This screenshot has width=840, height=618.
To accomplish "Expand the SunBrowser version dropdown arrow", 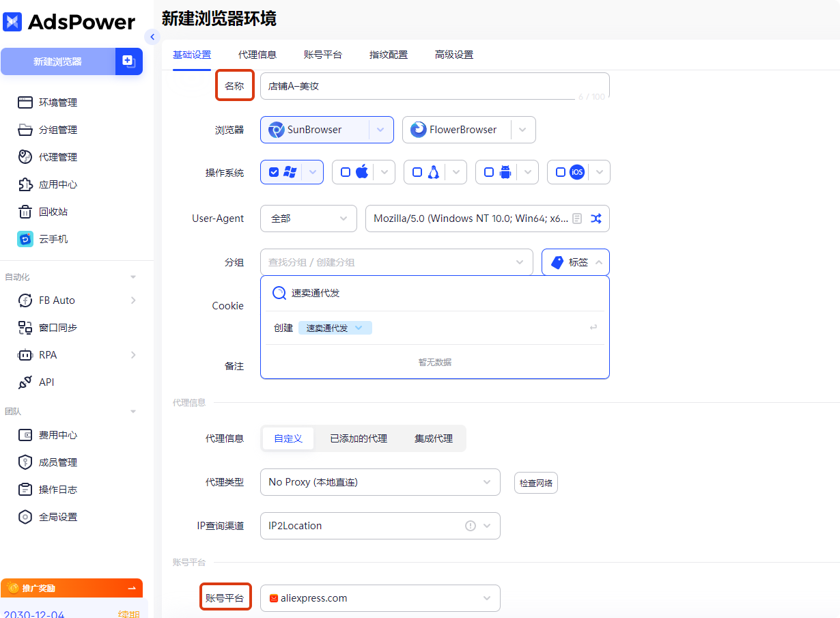I will [x=380, y=130].
